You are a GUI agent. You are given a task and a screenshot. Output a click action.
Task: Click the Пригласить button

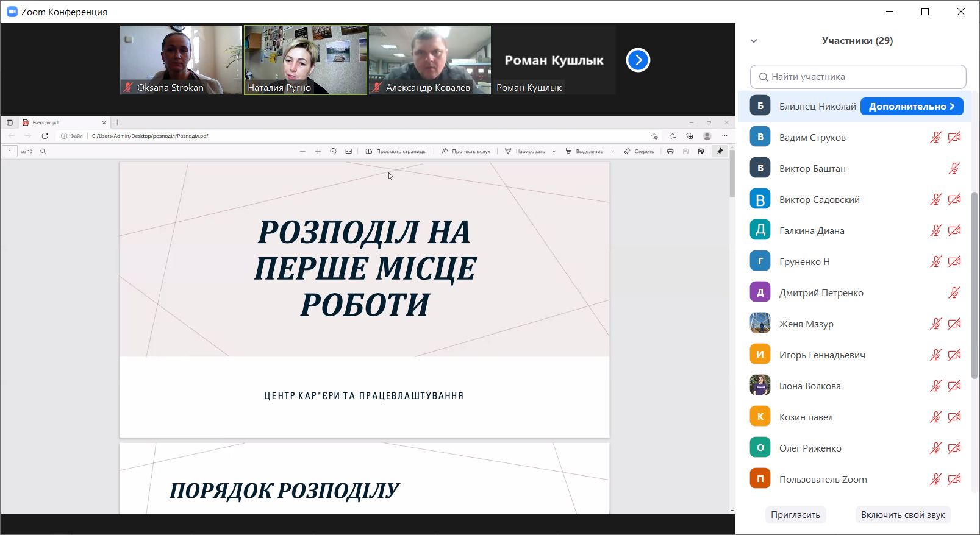[795, 515]
